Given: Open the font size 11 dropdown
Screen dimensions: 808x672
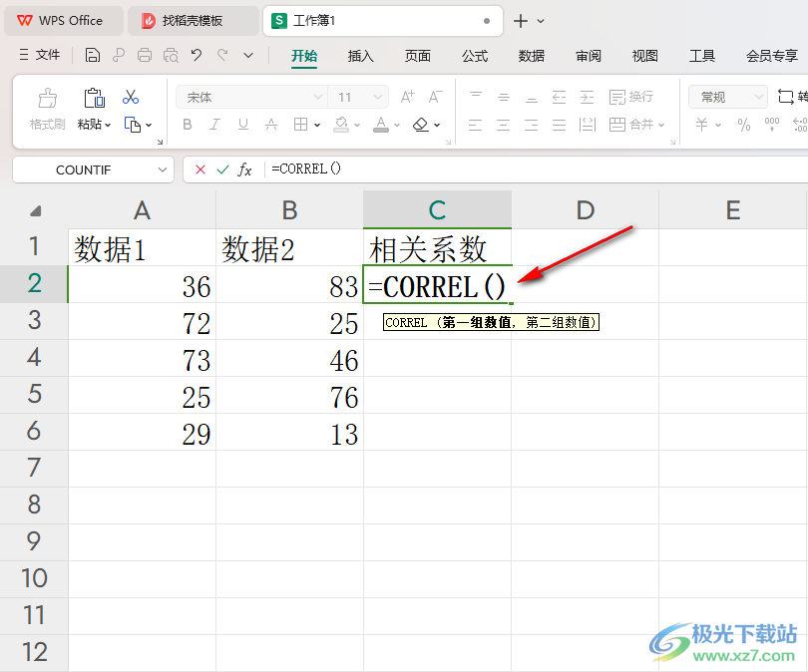Looking at the screenshot, I should coord(378,97).
